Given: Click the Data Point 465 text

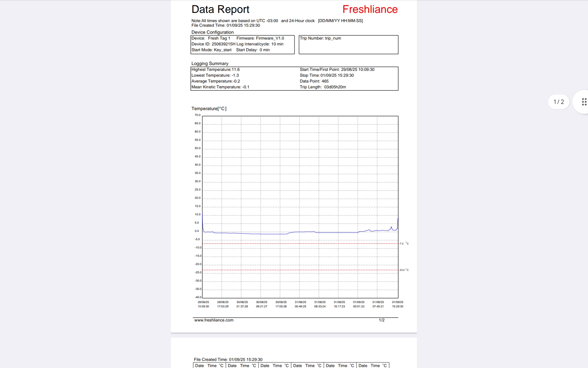Looking at the screenshot, I should (314, 81).
